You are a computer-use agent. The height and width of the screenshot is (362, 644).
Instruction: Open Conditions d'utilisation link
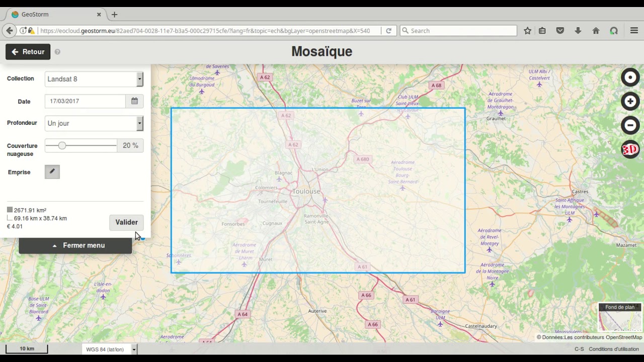(614, 349)
